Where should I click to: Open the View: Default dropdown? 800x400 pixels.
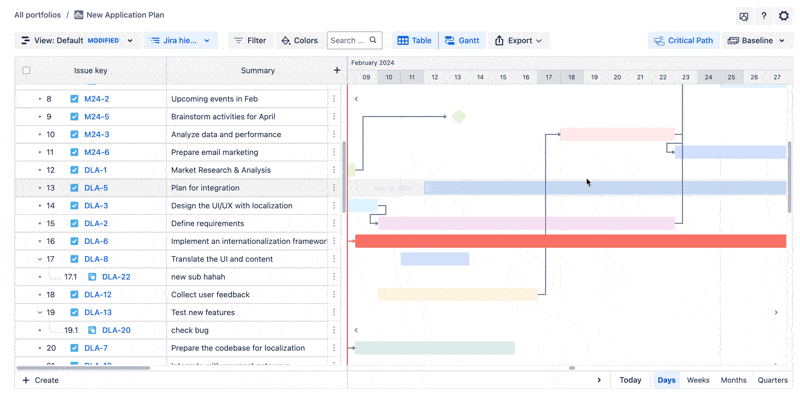coord(77,41)
